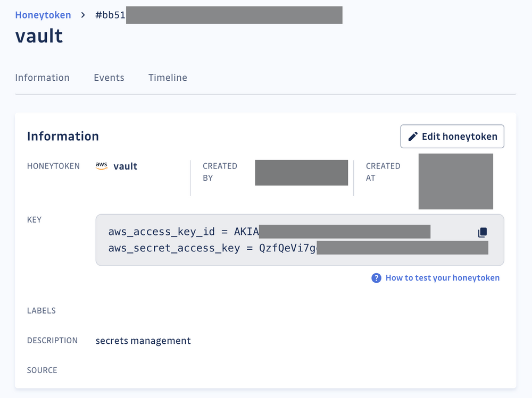Click the AWS logo next to vault

coord(101,166)
